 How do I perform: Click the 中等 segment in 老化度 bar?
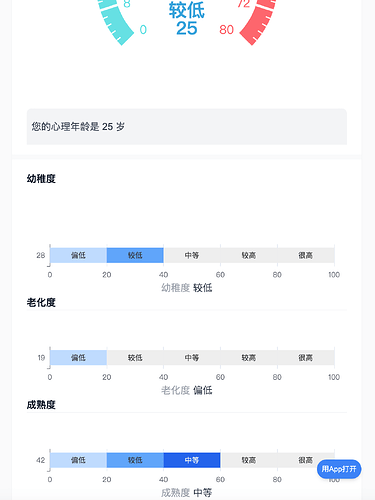click(192, 358)
